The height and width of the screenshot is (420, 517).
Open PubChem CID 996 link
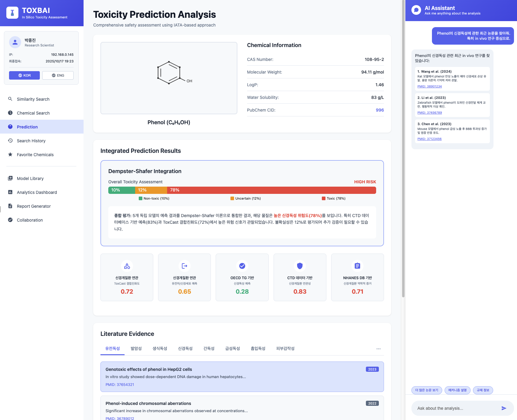point(380,110)
